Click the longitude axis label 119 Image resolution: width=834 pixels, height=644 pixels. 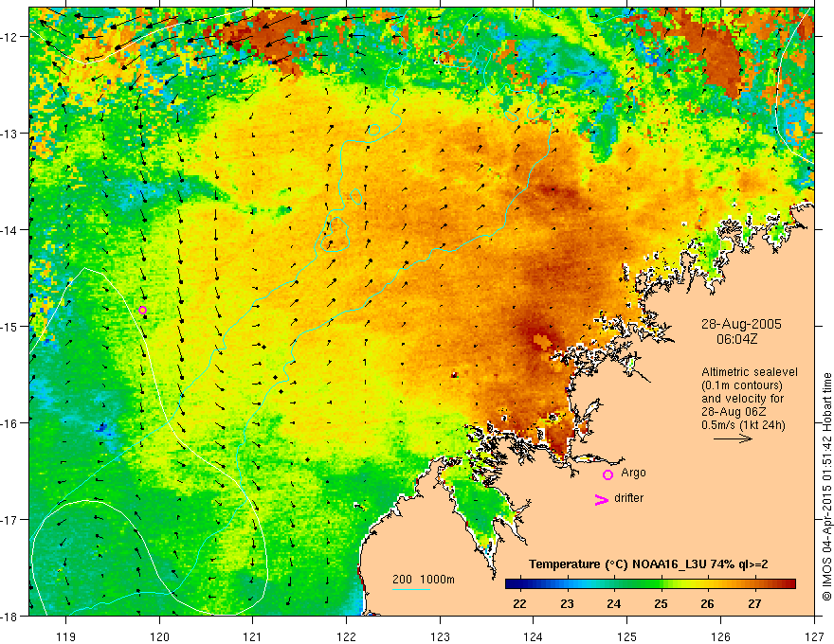click(66, 636)
